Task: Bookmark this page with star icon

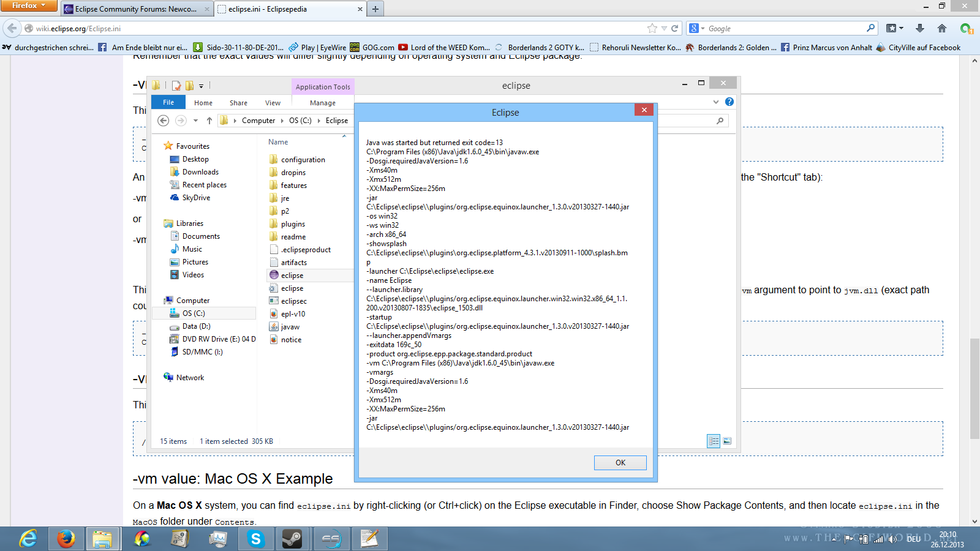Action: (x=652, y=28)
